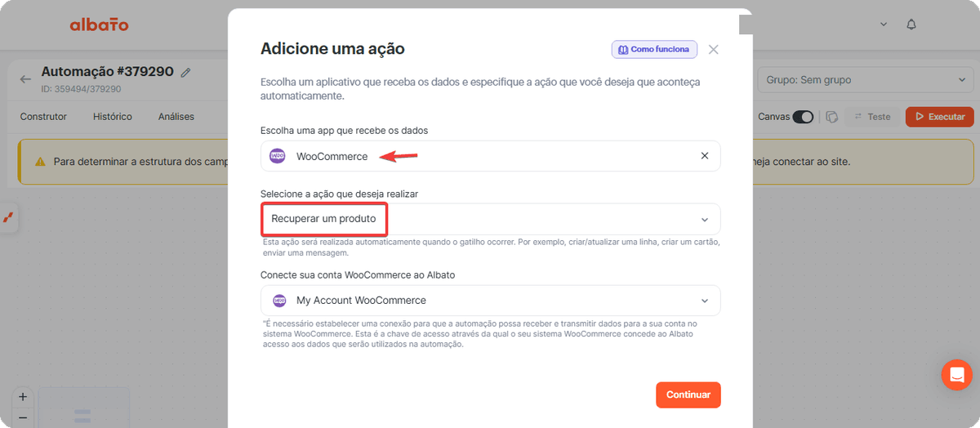Click the red side panel icon
Image resolution: width=980 pixels, height=428 pixels.
(8, 217)
